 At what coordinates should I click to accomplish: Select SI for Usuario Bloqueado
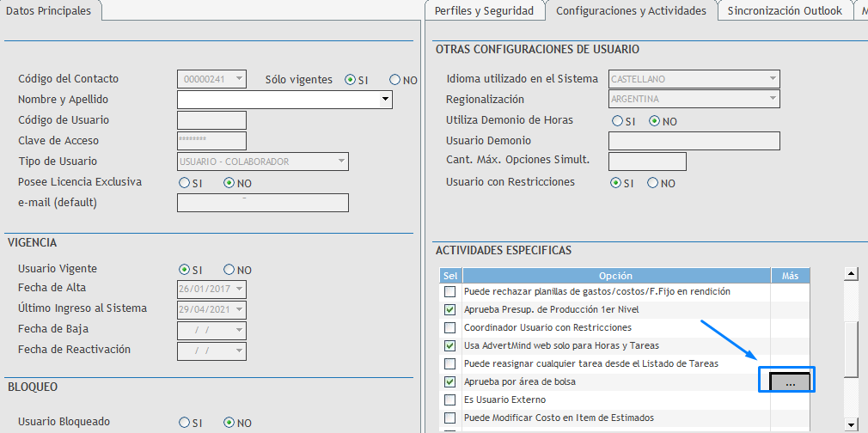pos(184,423)
